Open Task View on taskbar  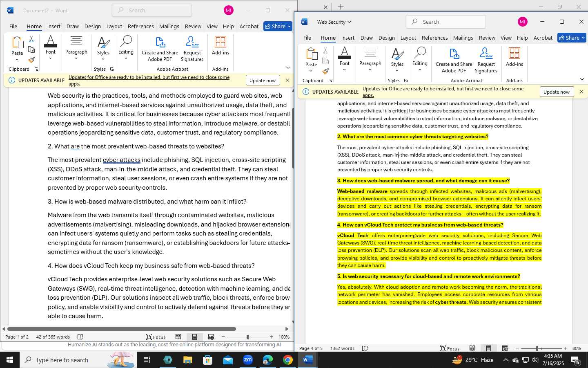coord(147,360)
